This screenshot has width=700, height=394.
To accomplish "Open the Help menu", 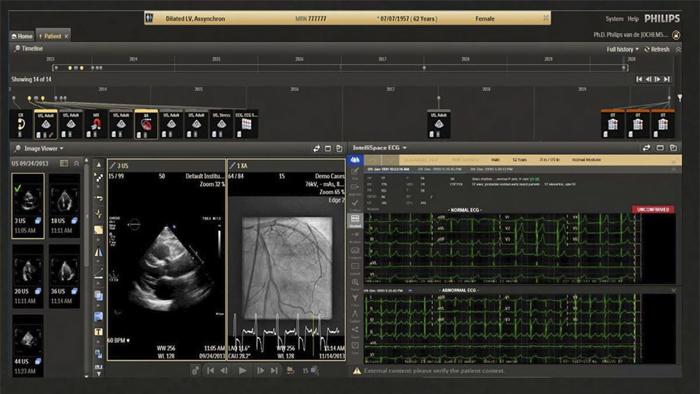I will (x=633, y=19).
